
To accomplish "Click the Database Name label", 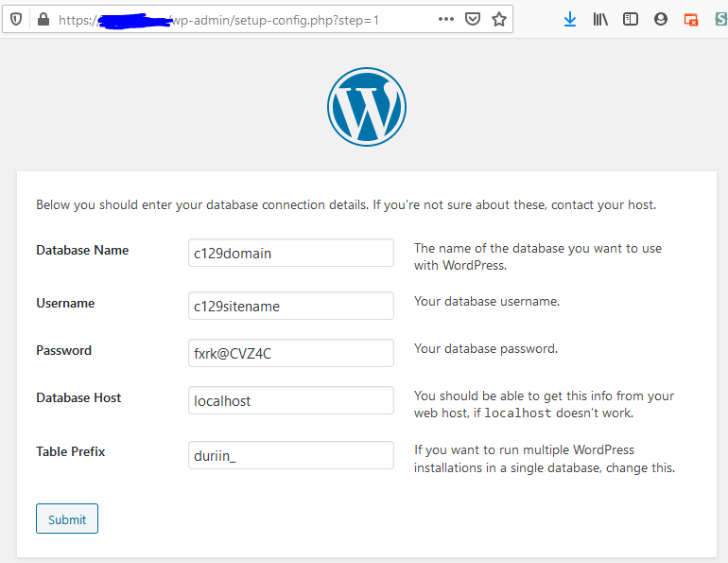I will click(82, 250).
